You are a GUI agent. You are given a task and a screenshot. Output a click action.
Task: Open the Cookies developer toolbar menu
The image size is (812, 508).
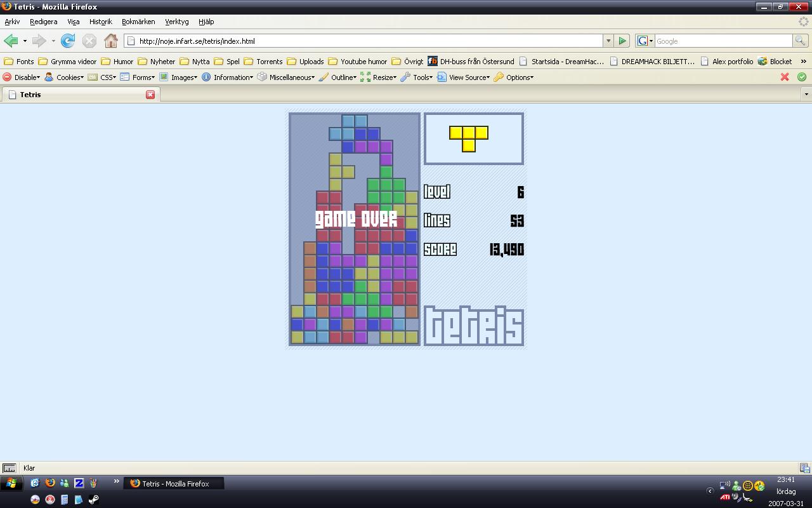coord(64,77)
